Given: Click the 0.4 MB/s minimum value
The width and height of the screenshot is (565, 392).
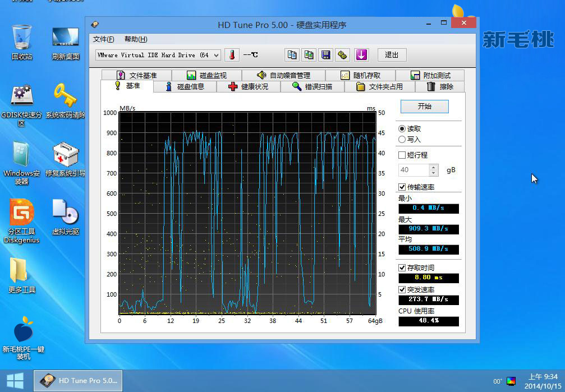Looking at the screenshot, I should pos(429,208).
